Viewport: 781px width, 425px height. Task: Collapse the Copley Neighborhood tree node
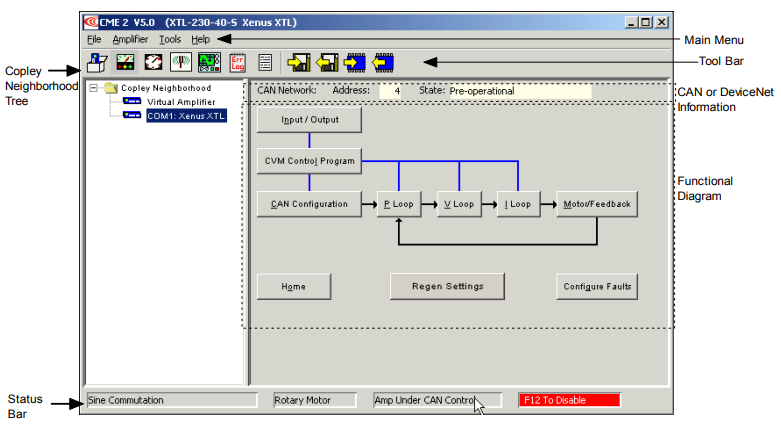pos(93,88)
